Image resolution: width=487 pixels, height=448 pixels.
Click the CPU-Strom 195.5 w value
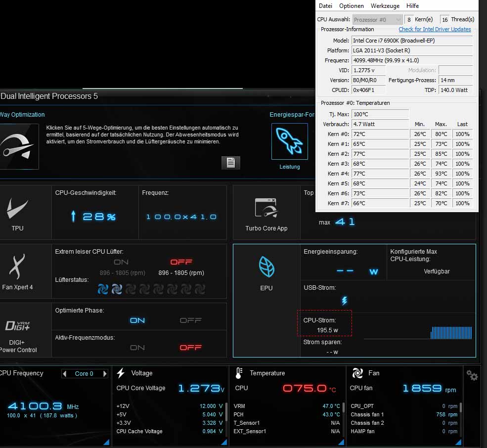pos(327,330)
